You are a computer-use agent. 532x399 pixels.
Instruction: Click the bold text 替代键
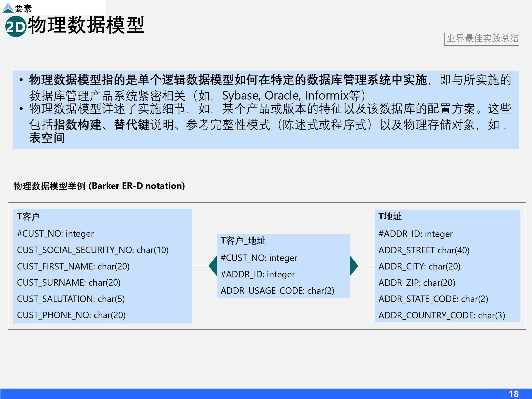tap(132, 125)
